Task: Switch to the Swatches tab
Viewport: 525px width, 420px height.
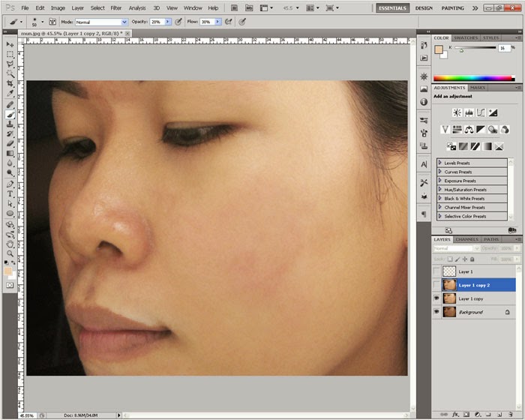Action: tap(466, 37)
